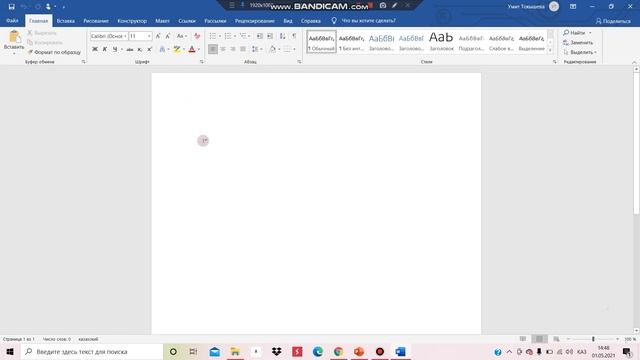Image resolution: width=640 pixels, height=360 pixels.
Task: Select the 'Без инт...' no spacing style
Action: [351, 42]
